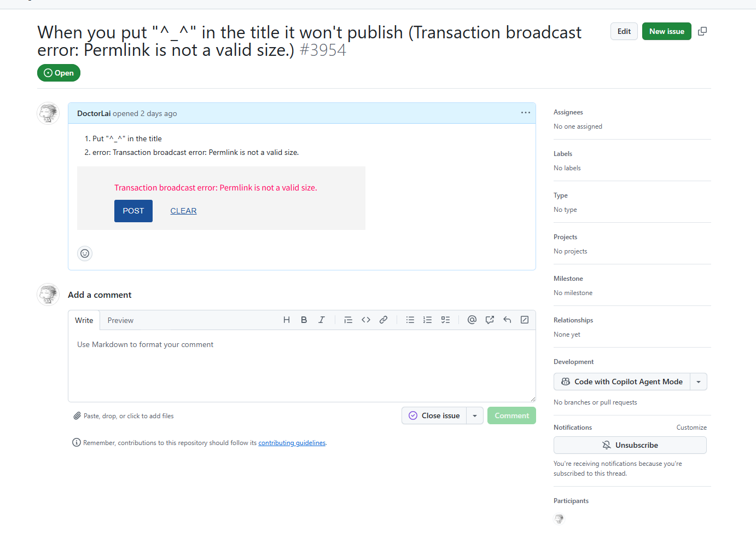
Task: Insert a saved reply with the arrow icon
Action: (507, 320)
